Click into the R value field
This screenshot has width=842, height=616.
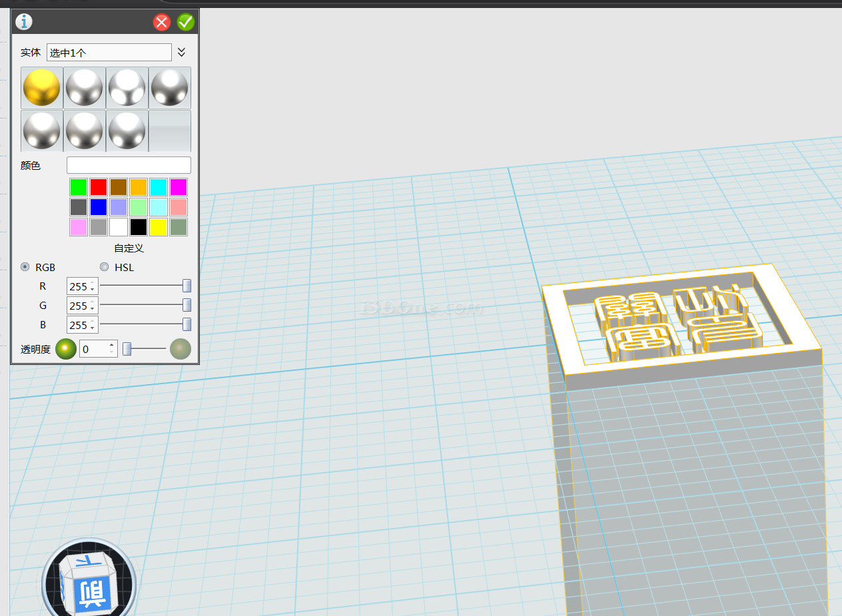(x=79, y=286)
